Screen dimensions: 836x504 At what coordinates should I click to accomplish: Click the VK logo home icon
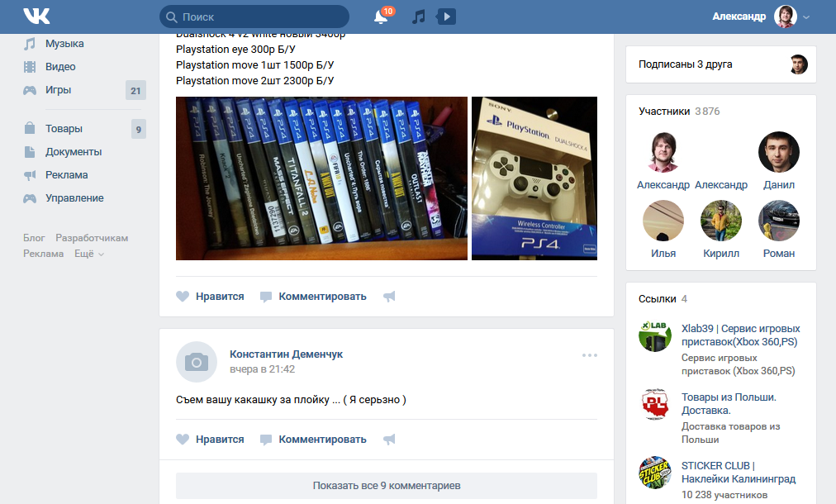(36, 17)
